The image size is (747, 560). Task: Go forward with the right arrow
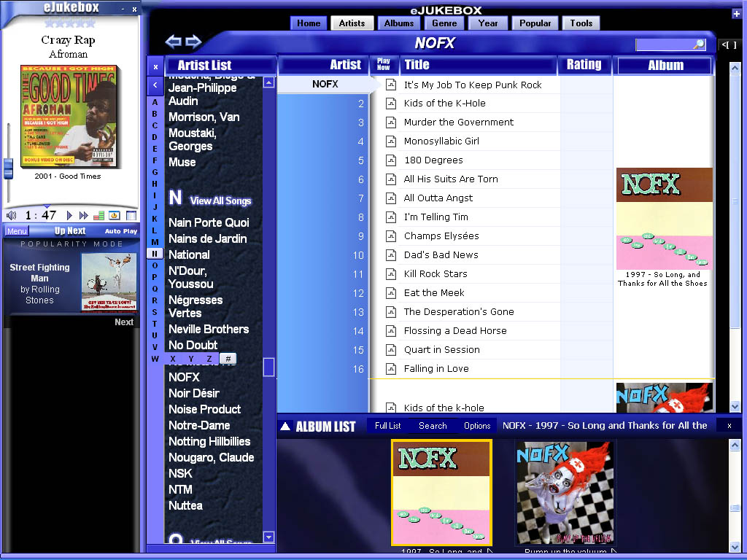coord(193,42)
